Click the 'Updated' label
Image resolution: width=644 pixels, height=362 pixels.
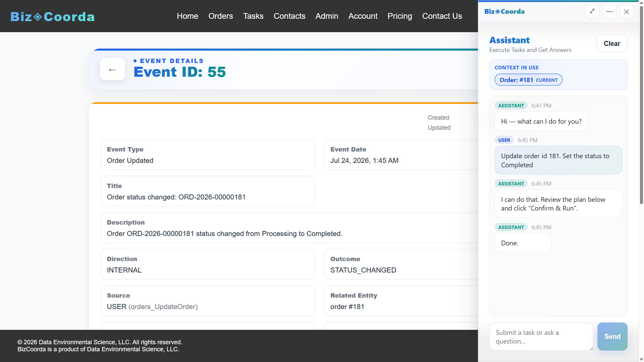coord(439,128)
